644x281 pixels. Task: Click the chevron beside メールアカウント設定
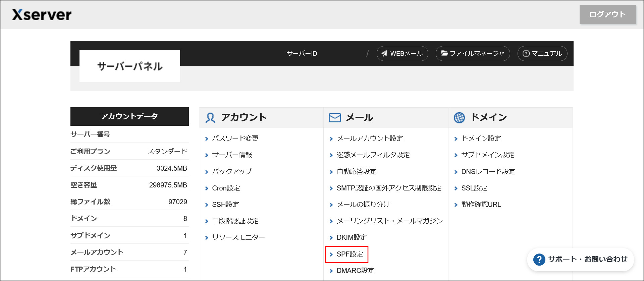pyautogui.click(x=331, y=139)
